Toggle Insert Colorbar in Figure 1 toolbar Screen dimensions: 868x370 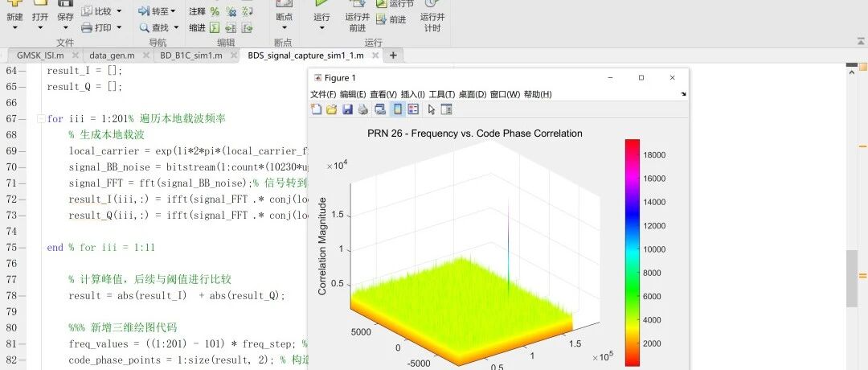click(x=398, y=109)
